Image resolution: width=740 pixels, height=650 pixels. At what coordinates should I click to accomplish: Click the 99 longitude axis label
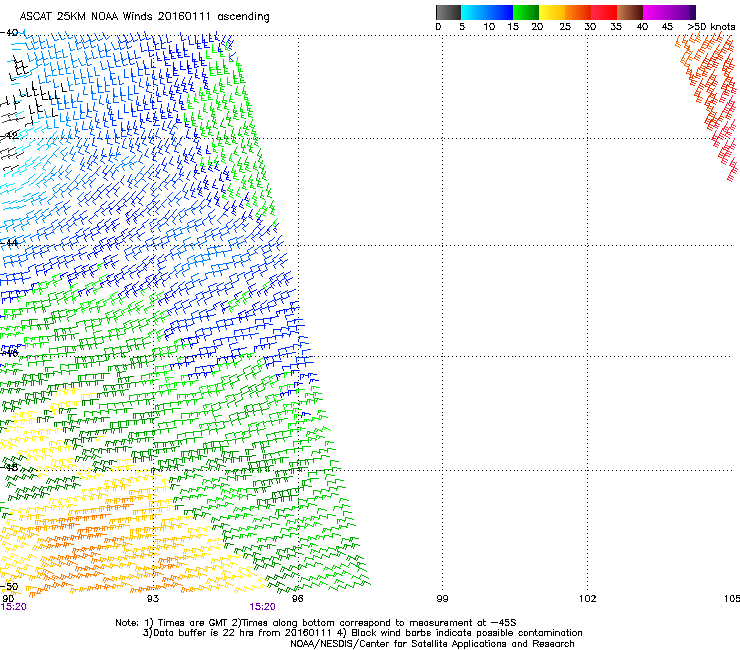point(442,599)
